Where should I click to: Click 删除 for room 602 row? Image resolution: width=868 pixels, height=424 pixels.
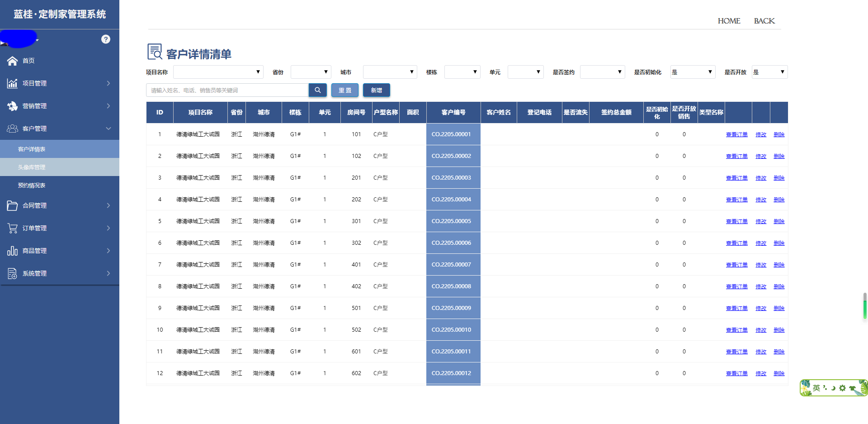coord(779,373)
